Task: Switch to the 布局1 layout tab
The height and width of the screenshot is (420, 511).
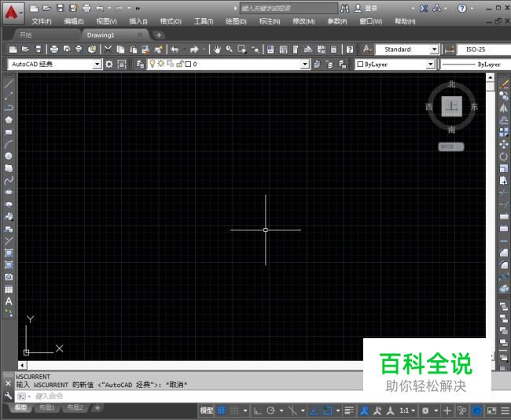Action: 47,407
